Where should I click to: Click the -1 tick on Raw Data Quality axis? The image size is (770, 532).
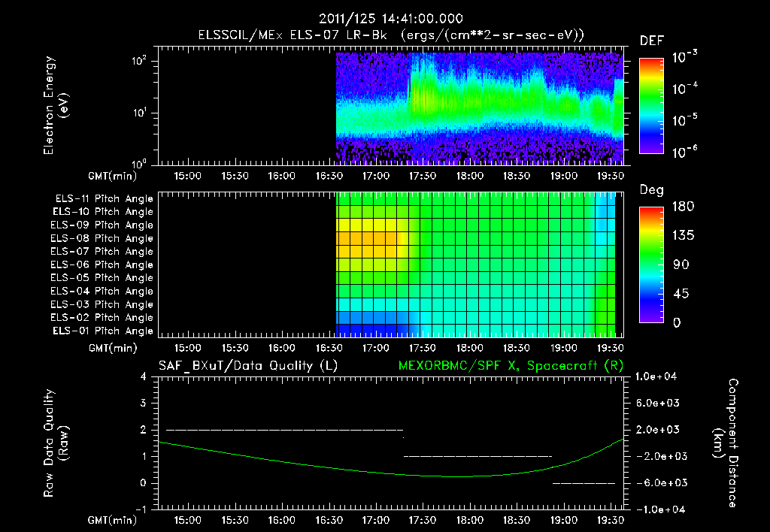[141, 509]
